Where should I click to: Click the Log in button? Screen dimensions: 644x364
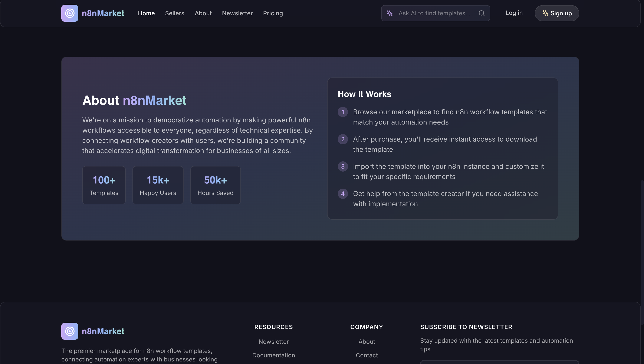(x=514, y=13)
